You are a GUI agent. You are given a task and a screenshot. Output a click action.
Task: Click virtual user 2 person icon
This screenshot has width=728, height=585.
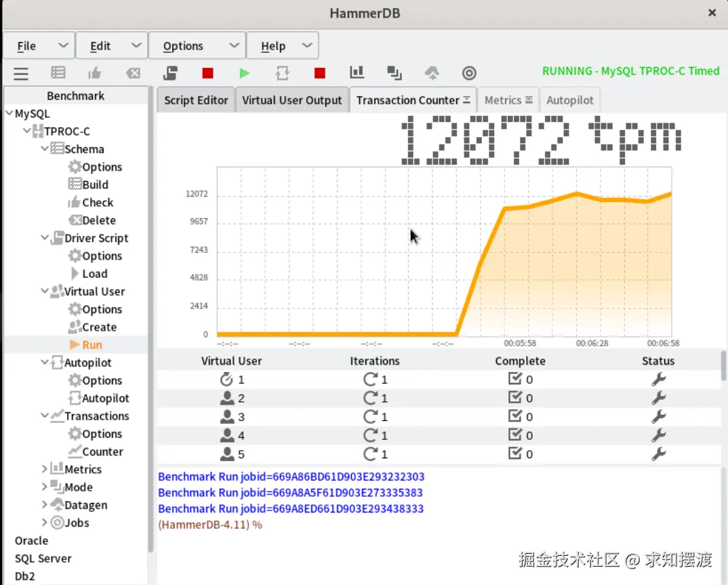pyautogui.click(x=227, y=398)
